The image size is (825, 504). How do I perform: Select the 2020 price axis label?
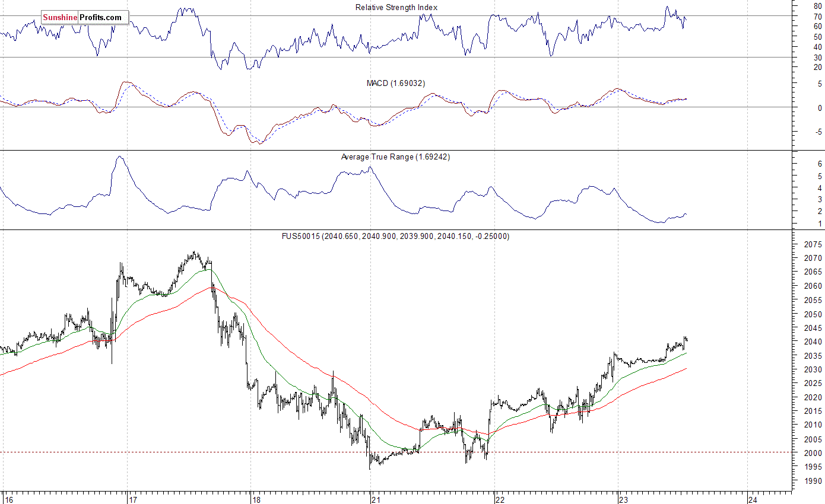coord(813,397)
